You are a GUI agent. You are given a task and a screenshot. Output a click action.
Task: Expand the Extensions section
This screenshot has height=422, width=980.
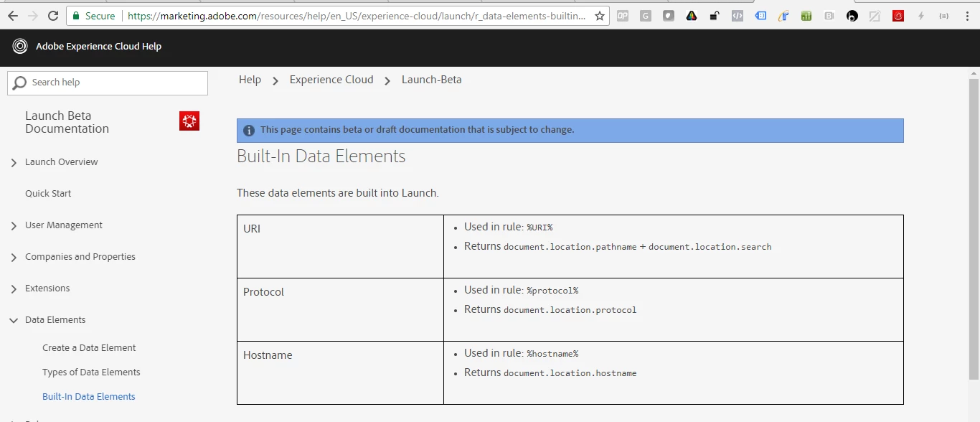[x=14, y=289]
